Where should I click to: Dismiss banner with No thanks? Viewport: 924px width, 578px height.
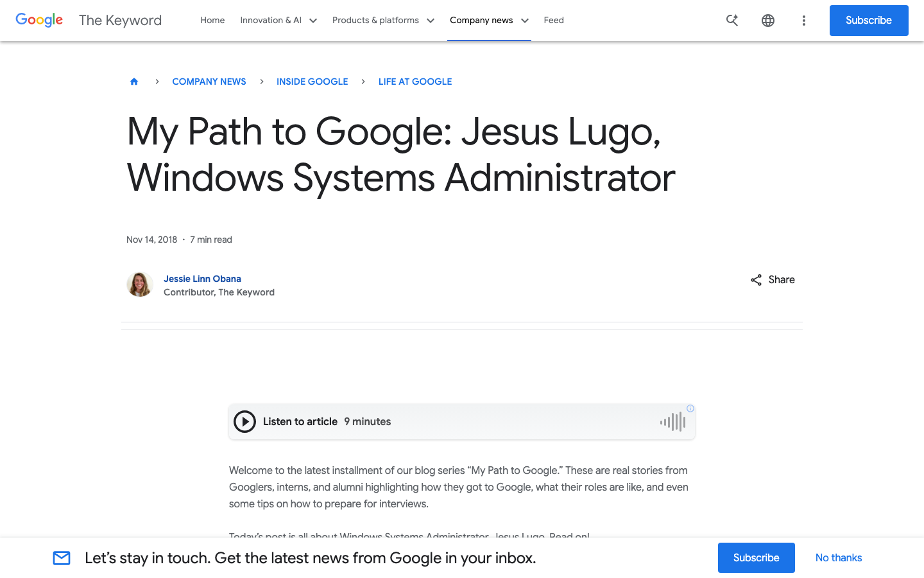pyautogui.click(x=839, y=558)
